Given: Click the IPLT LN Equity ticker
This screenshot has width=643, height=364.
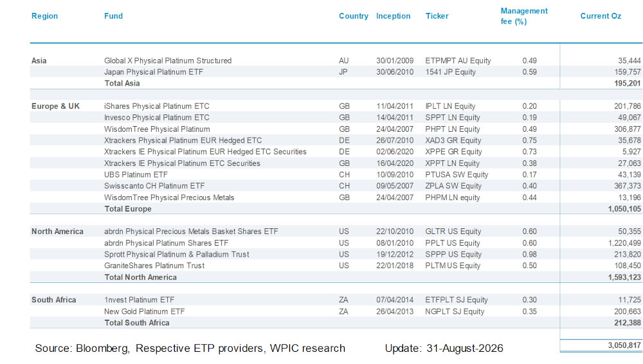Looking at the screenshot, I should click(450, 106).
